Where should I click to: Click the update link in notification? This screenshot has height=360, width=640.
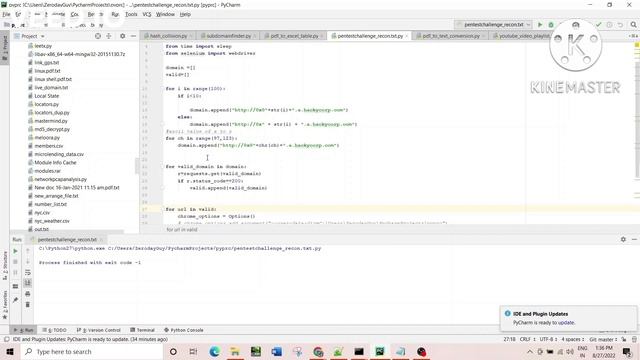(x=566, y=323)
